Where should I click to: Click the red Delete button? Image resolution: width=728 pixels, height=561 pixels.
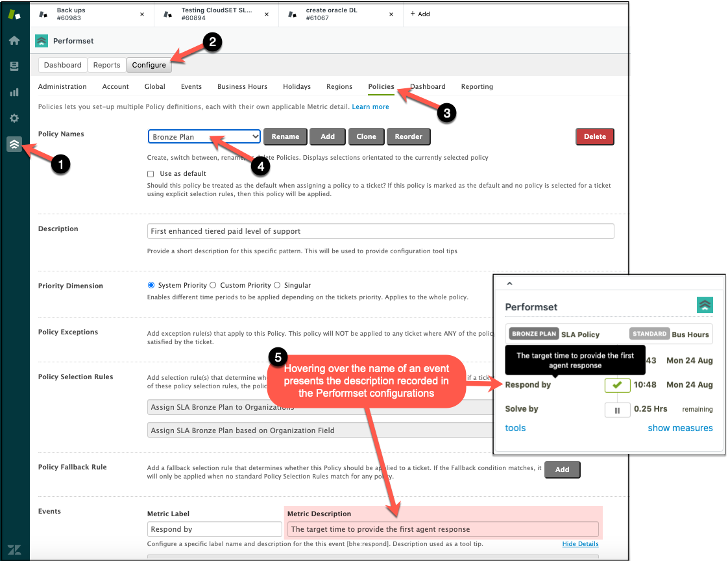point(595,136)
